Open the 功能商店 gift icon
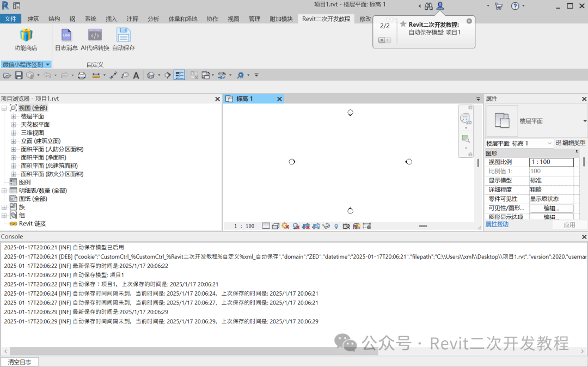The height and width of the screenshot is (367, 588). pos(26,35)
